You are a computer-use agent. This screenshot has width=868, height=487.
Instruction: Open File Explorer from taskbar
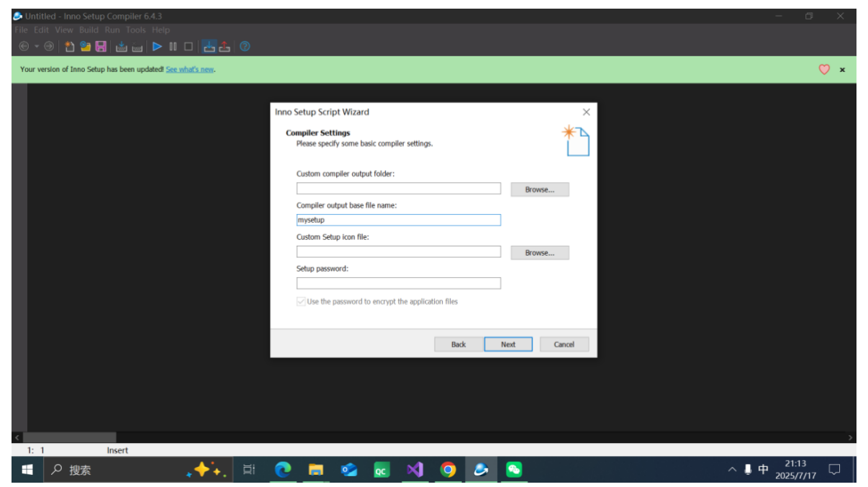[x=316, y=470]
